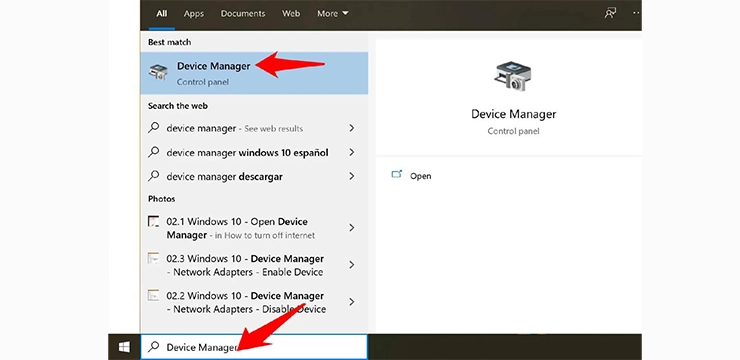Screen dimensions: 740x360
Task: Click thumbnail of '02.3 Windows 10' photo
Action: click(153, 258)
